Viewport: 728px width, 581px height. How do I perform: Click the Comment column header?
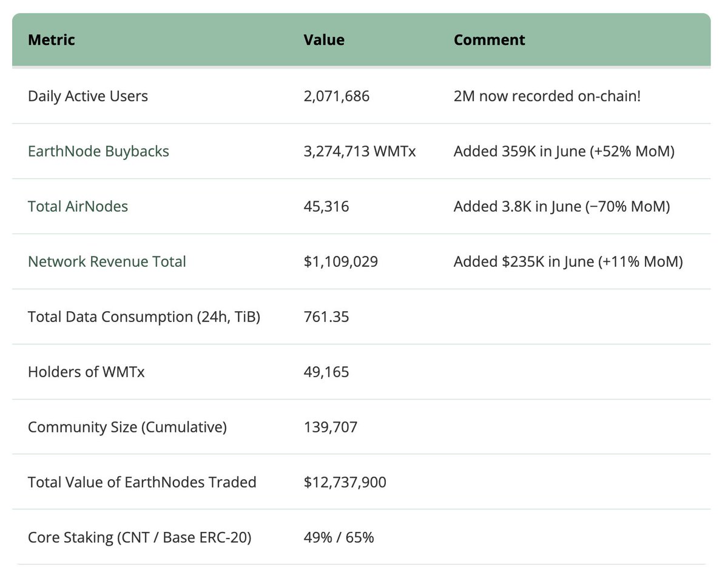pos(489,39)
